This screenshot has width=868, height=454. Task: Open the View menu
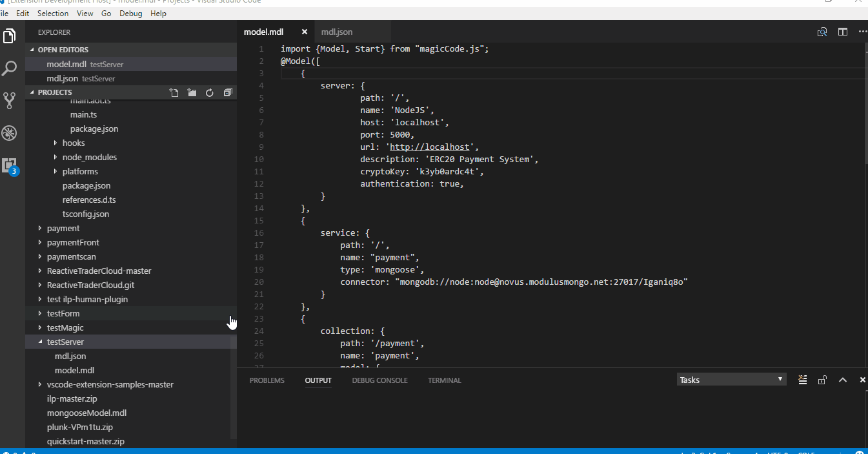pyautogui.click(x=85, y=13)
